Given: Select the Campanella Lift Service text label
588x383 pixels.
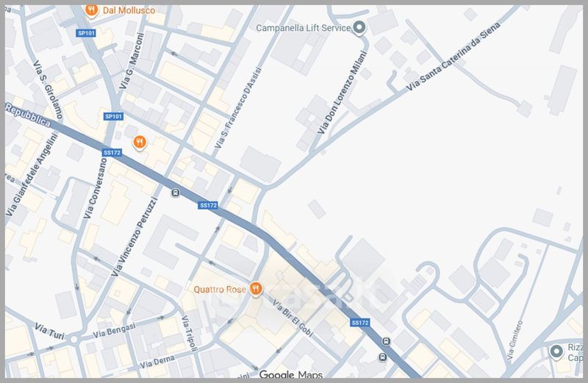Looking at the screenshot, I should click(302, 29).
